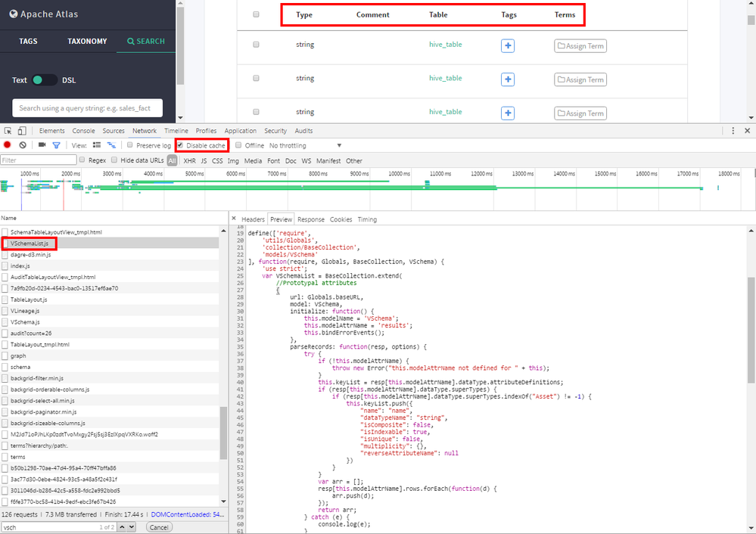The image size is (756, 534).
Task: Open the first hive_table link
Action: pyautogui.click(x=445, y=45)
